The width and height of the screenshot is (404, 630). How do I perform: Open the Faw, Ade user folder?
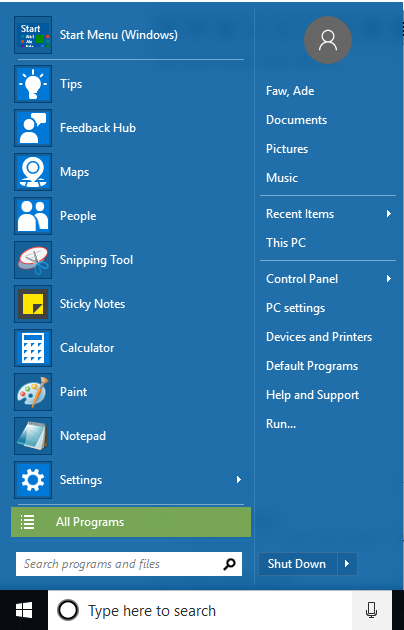[290, 91]
